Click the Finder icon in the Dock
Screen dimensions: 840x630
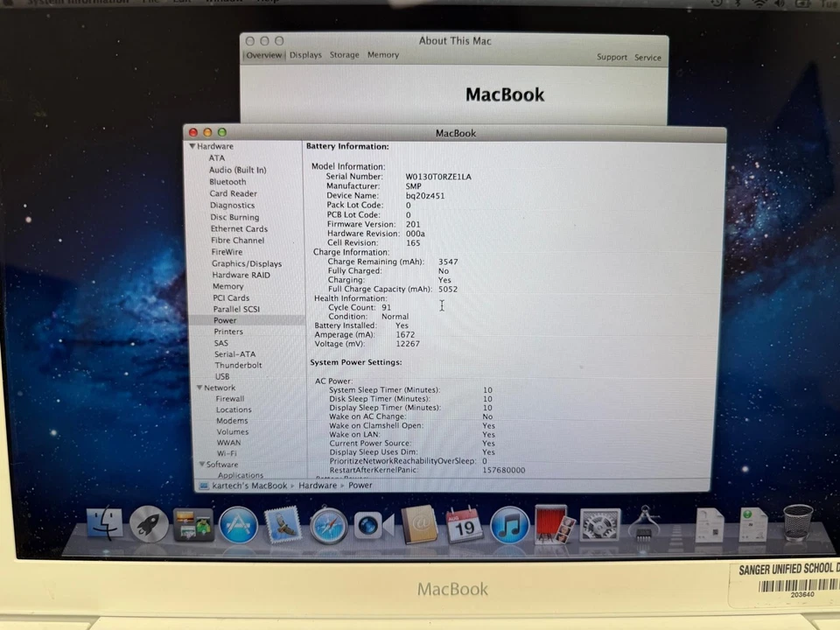(x=105, y=525)
